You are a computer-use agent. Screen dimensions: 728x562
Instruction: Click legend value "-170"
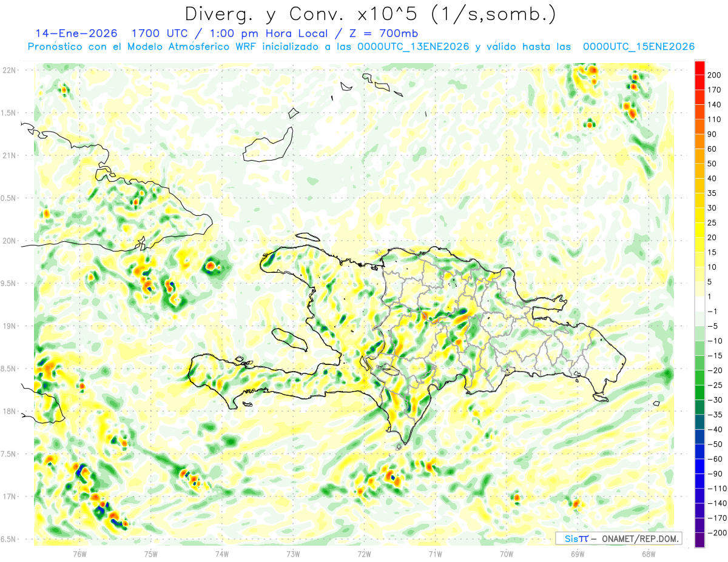point(718,518)
